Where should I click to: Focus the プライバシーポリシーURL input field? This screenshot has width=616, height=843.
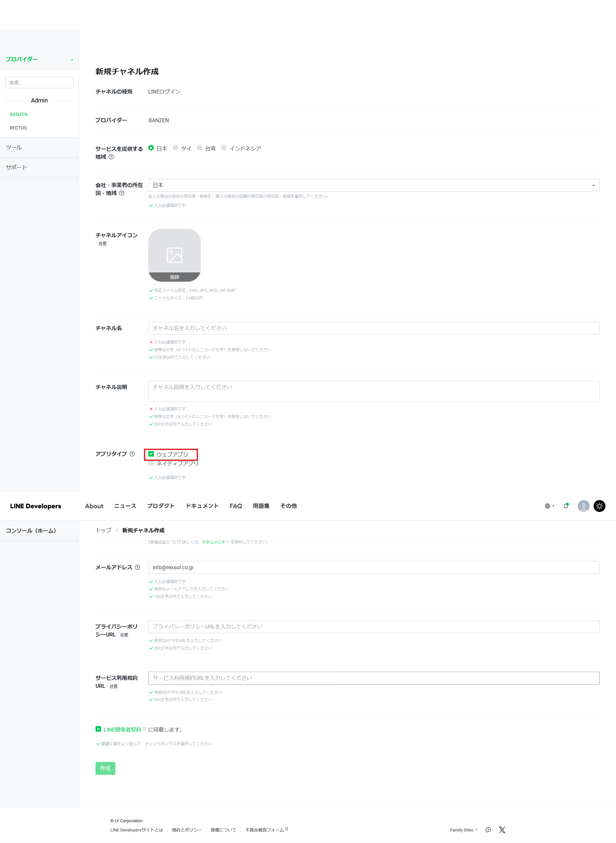click(x=374, y=626)
